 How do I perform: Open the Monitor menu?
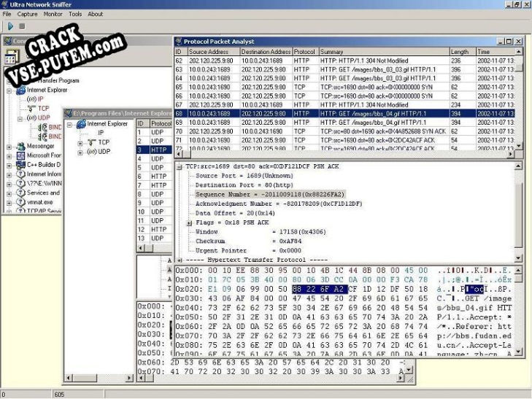coord(53,14)
